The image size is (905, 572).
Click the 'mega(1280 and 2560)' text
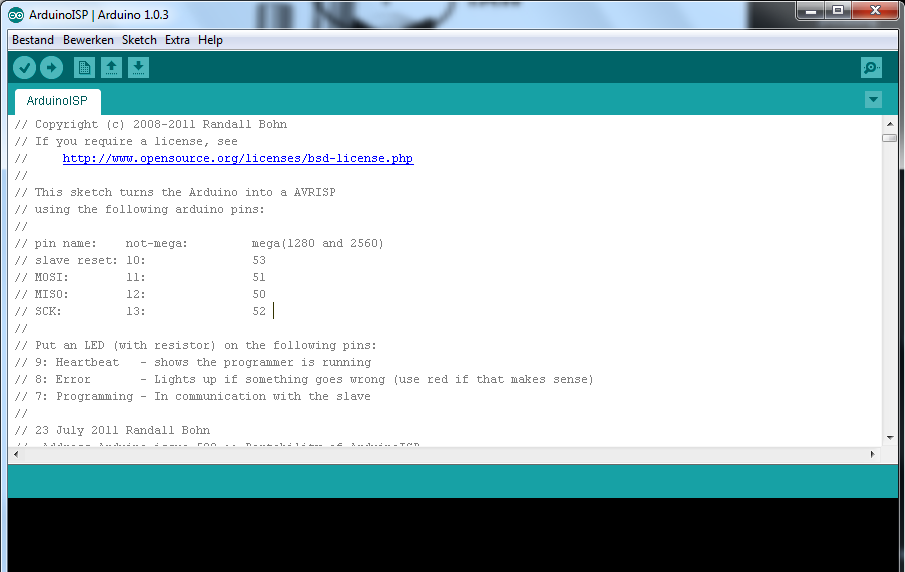(317, 243)
